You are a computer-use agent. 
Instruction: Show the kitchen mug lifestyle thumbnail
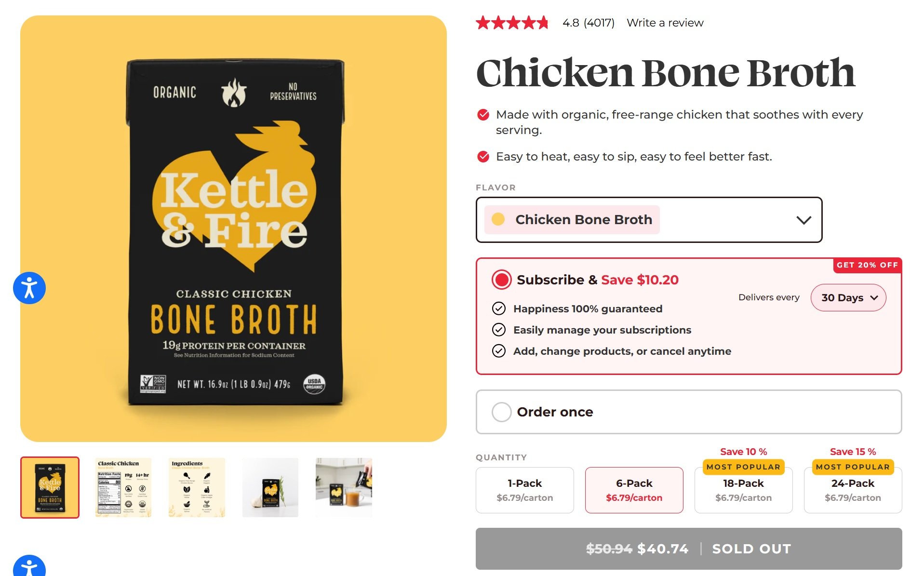(x=344, y=487)
